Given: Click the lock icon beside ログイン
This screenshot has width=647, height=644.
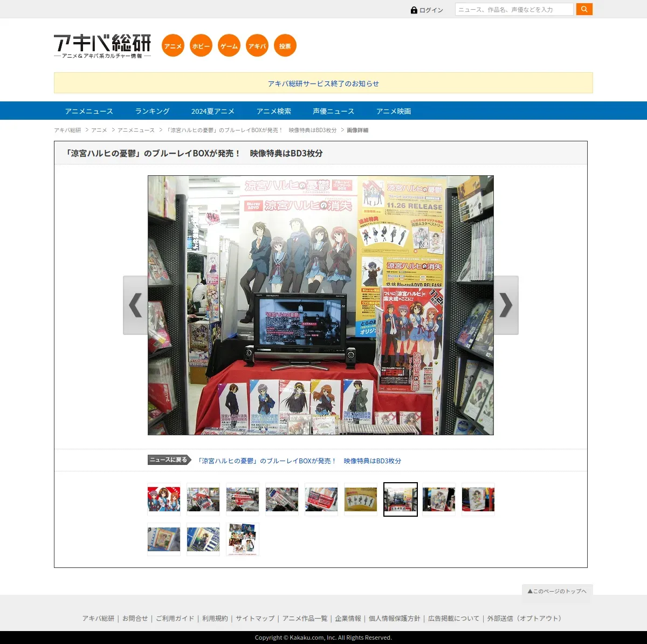Looking at the screenshot, I should click(x=414, y=10).
